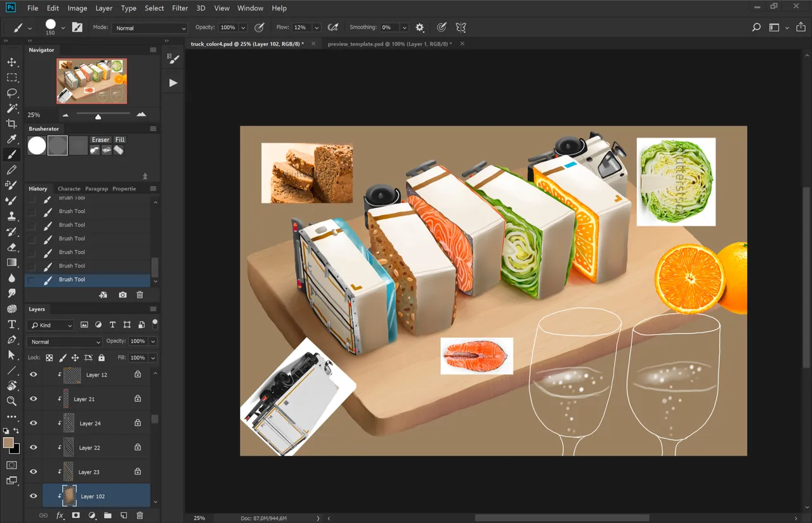Open the brush settings panel icon
The image size is (812, 523).
77,27
